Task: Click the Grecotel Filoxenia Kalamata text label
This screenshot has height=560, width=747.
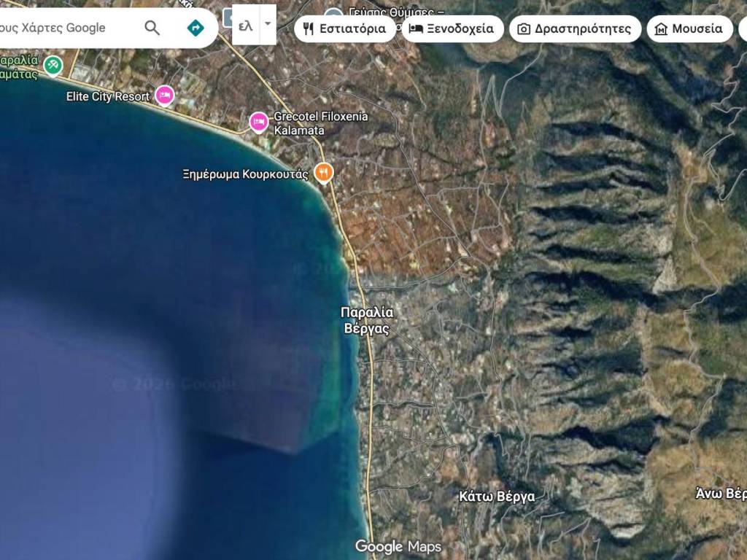Action: (320, 123)
